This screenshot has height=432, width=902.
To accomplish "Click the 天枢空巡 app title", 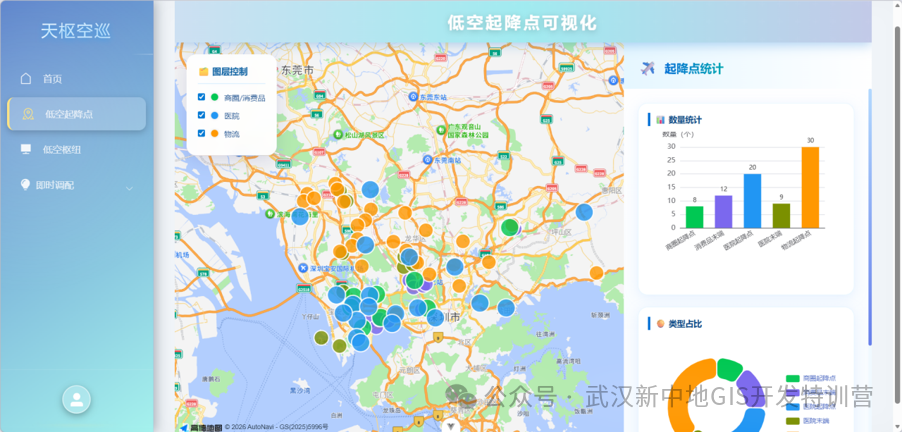I will point(75,31).
